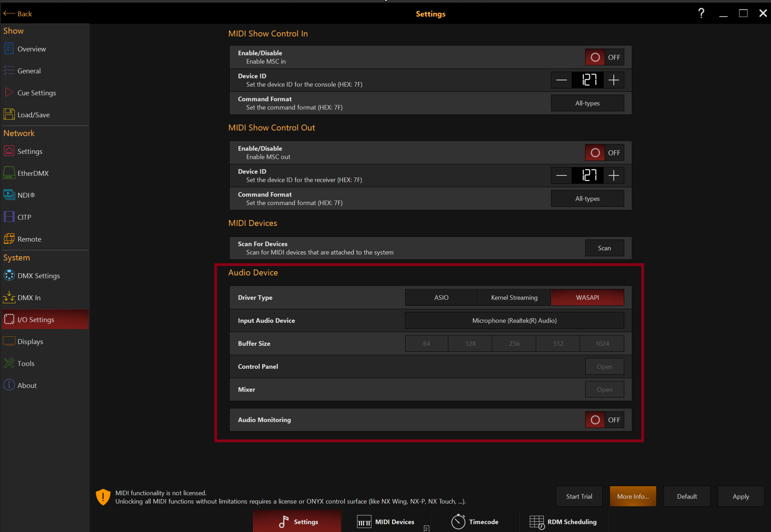Select the DMX Settings connector icon
This screenshot has height=532, width=771.
[9, 275]
